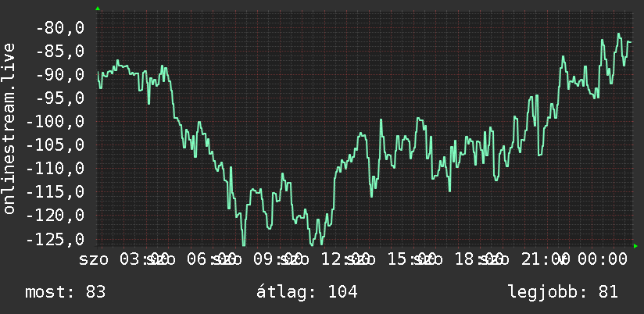The height and width of the screenshot is (314, 644).
Task: Click the -125,0 y-axis label
Action: pos(55,239)
